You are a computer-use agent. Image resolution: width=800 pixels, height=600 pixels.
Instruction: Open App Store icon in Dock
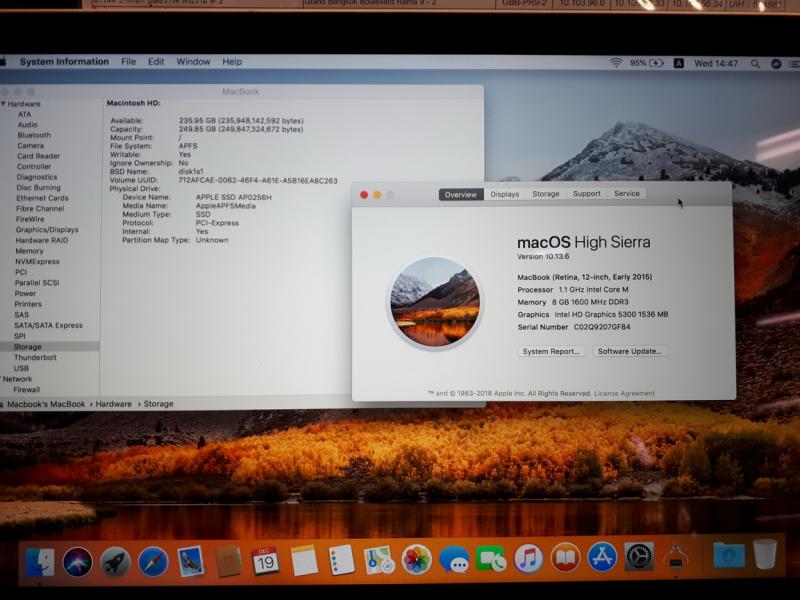click(602, 557)
